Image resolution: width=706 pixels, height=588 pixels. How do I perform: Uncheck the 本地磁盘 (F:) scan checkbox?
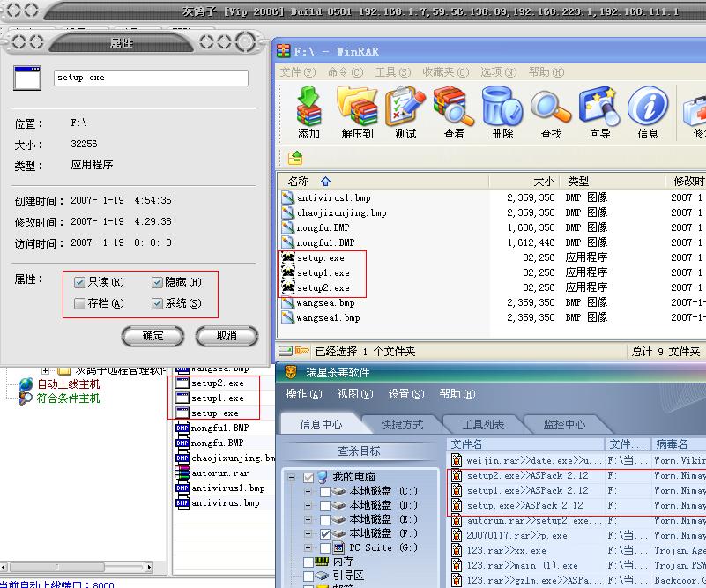click(325, 534)
